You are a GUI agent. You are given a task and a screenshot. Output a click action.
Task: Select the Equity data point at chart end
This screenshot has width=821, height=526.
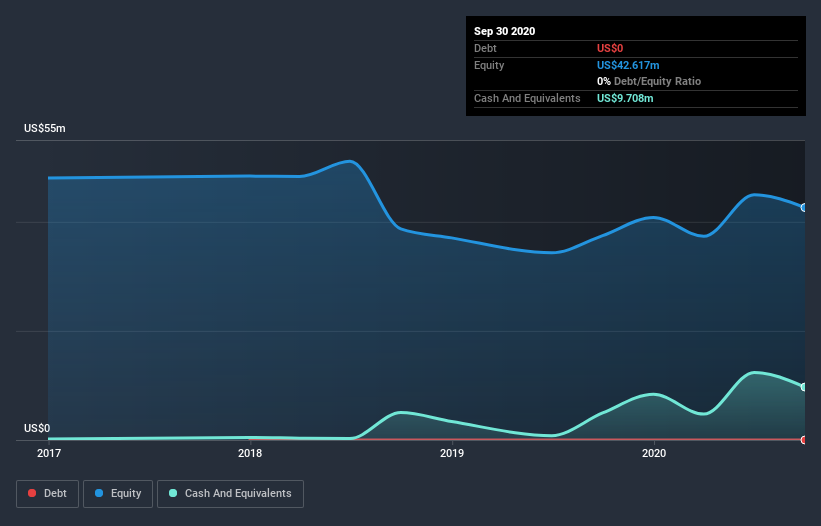click(804, 208)
